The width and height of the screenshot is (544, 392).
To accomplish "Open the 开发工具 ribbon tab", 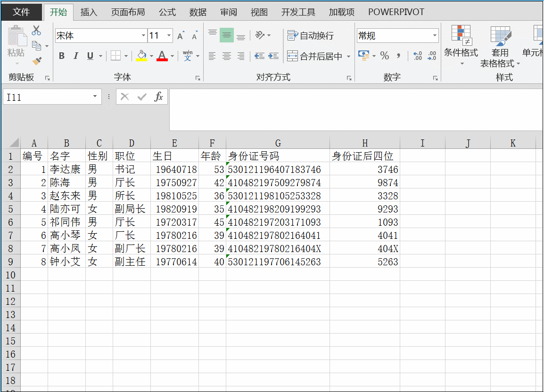I will [x=298, y=12].
